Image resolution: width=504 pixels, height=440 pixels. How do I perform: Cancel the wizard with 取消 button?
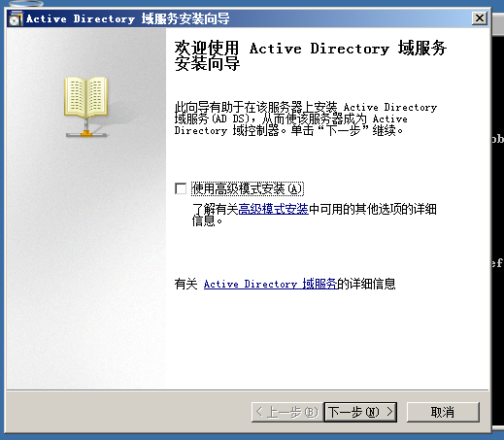[443, 412]
